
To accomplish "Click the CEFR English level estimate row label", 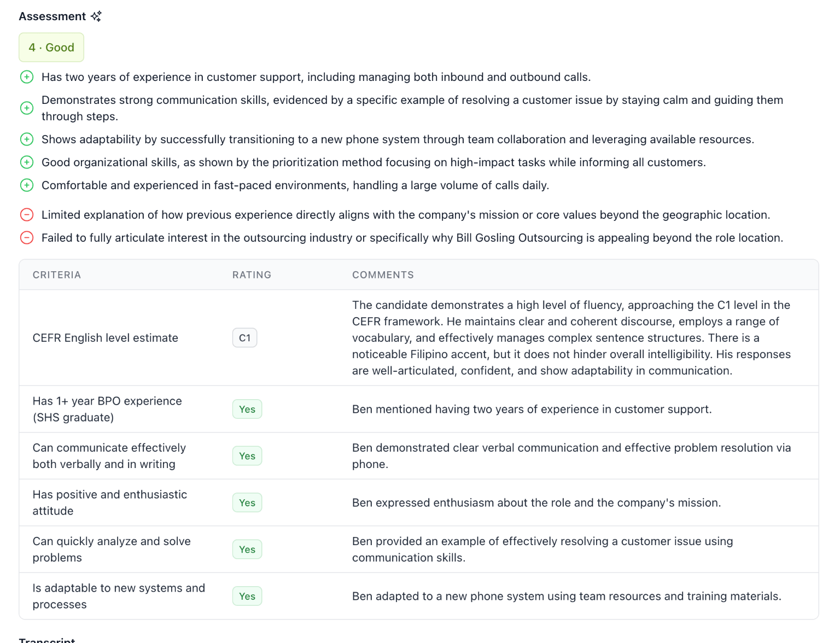I will click(x=106, y=338).
